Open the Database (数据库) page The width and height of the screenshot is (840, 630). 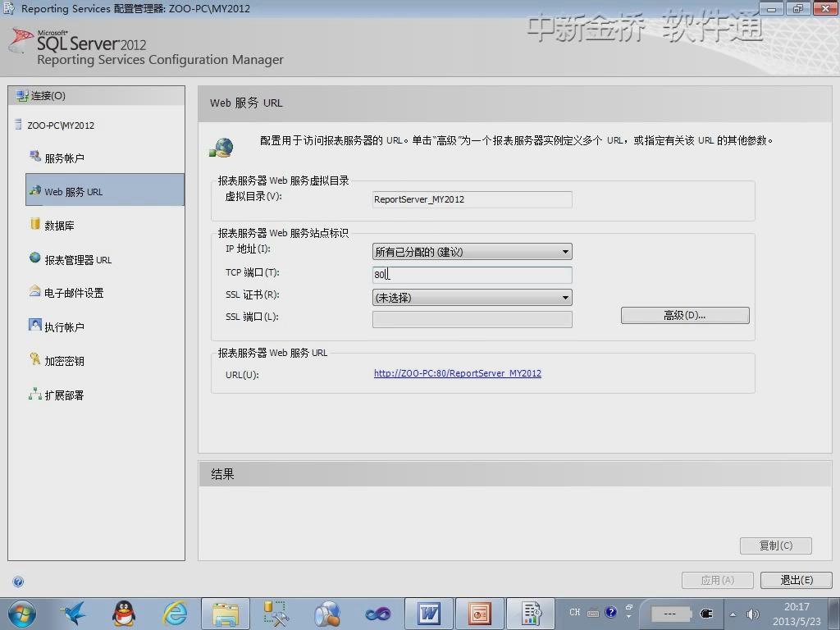click(x=59, y=226)
